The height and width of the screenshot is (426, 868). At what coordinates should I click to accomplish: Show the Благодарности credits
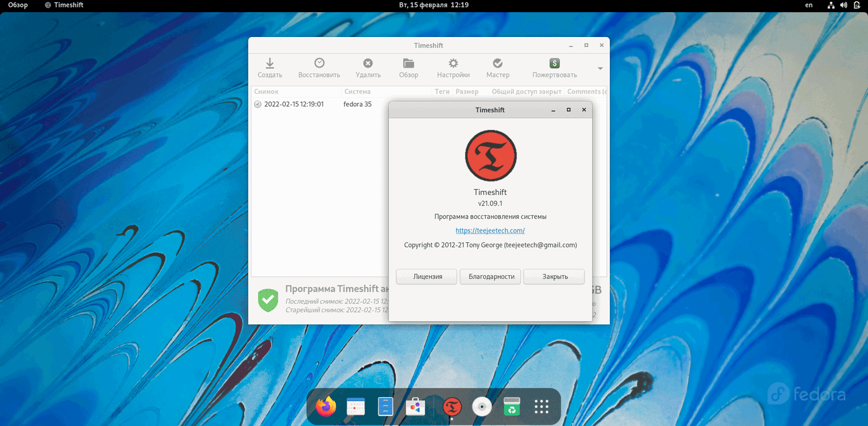point(491,276)
